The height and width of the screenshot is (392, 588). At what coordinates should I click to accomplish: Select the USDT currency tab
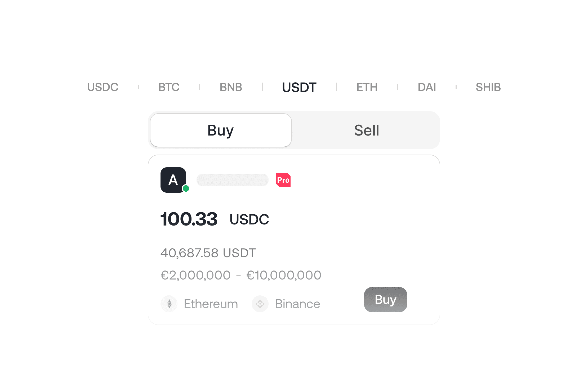coord(299,87)
